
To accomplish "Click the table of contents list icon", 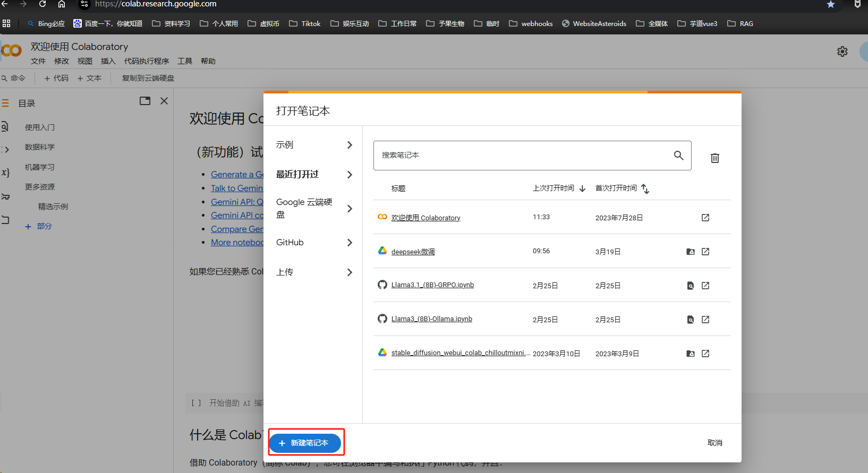I will pos(5,103).
